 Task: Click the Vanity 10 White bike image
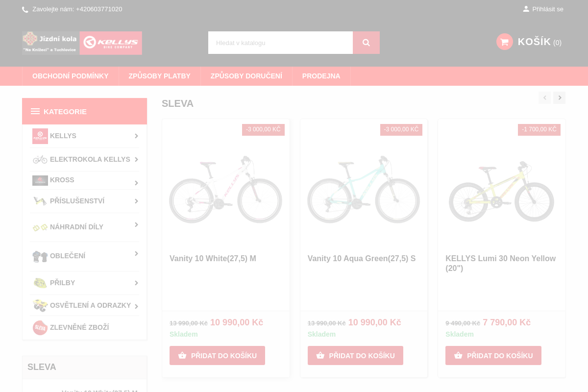[x=226, y=189]
